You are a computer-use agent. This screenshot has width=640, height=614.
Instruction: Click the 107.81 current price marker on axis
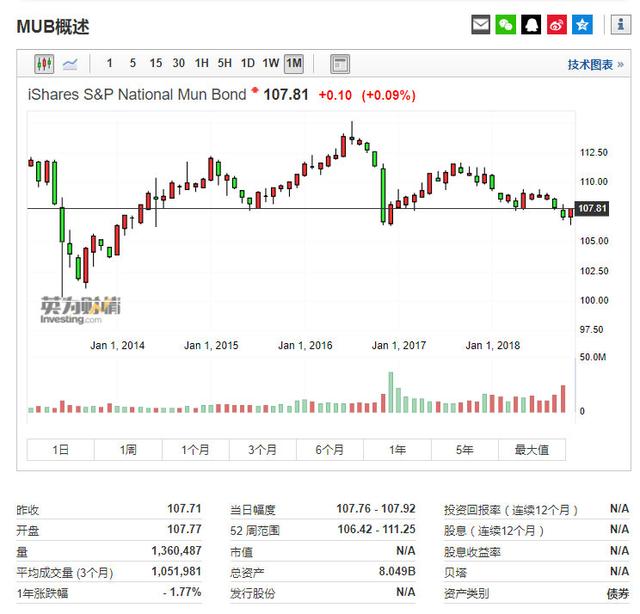(x=592, y=209)
